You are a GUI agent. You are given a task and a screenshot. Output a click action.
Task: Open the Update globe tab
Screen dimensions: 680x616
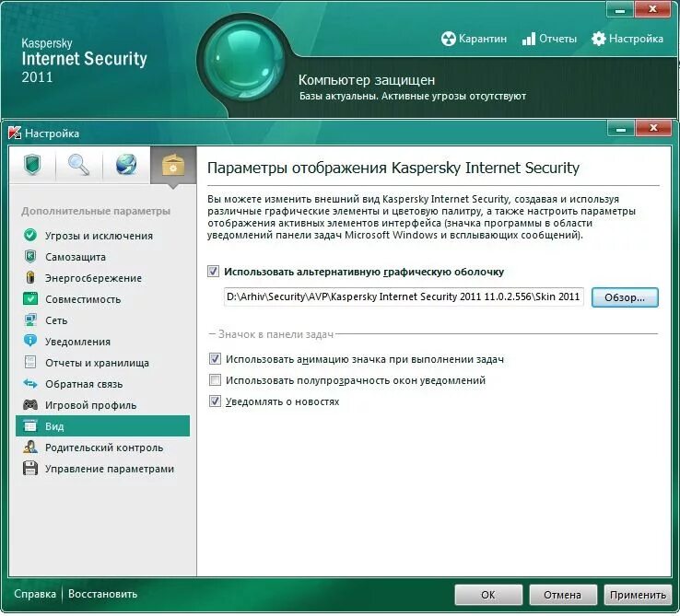click(x=126, y=165)
